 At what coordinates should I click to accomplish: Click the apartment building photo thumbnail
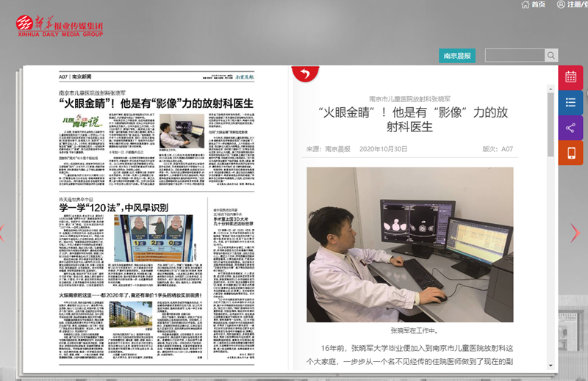pos(131,315)
